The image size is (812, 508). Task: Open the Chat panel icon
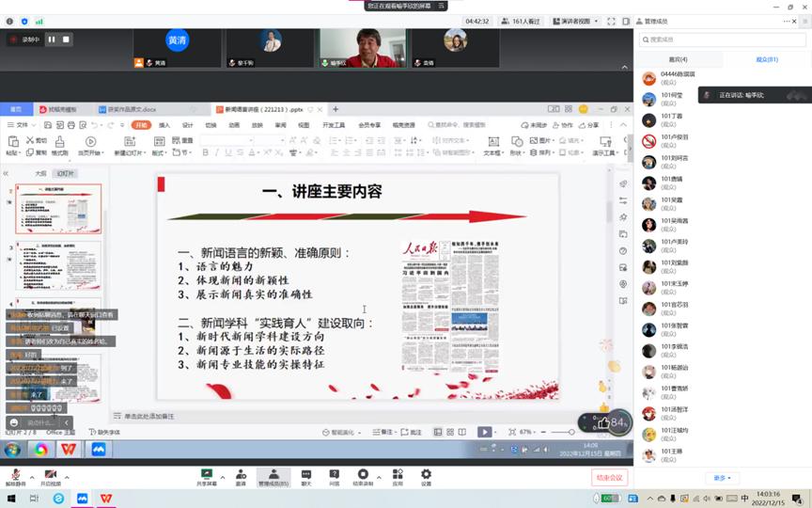tap(305, 475)
